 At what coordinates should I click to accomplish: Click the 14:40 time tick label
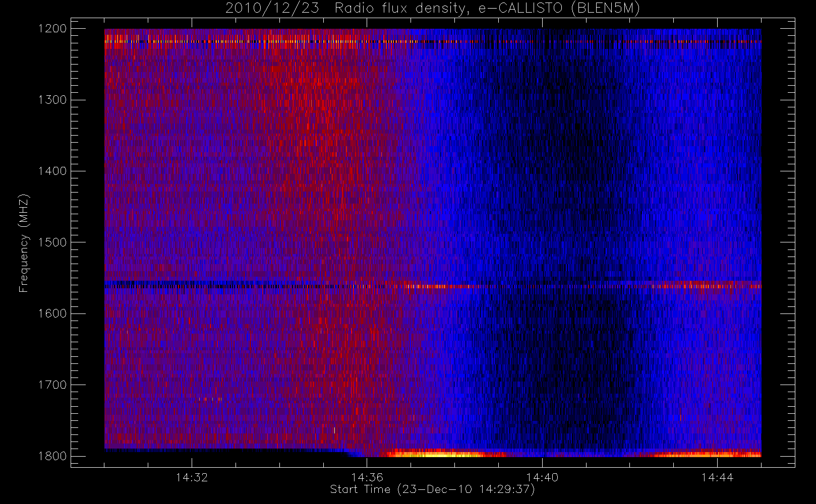click(542, 477)
